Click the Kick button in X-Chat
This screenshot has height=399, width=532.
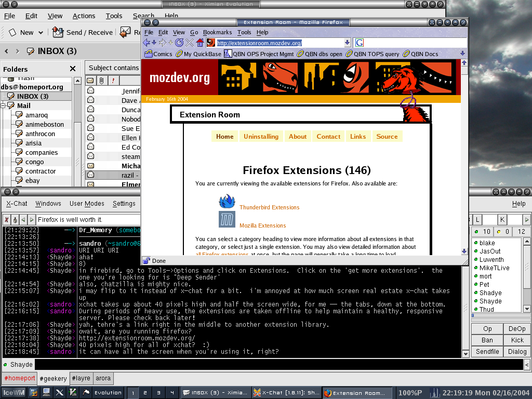[517, 340]
